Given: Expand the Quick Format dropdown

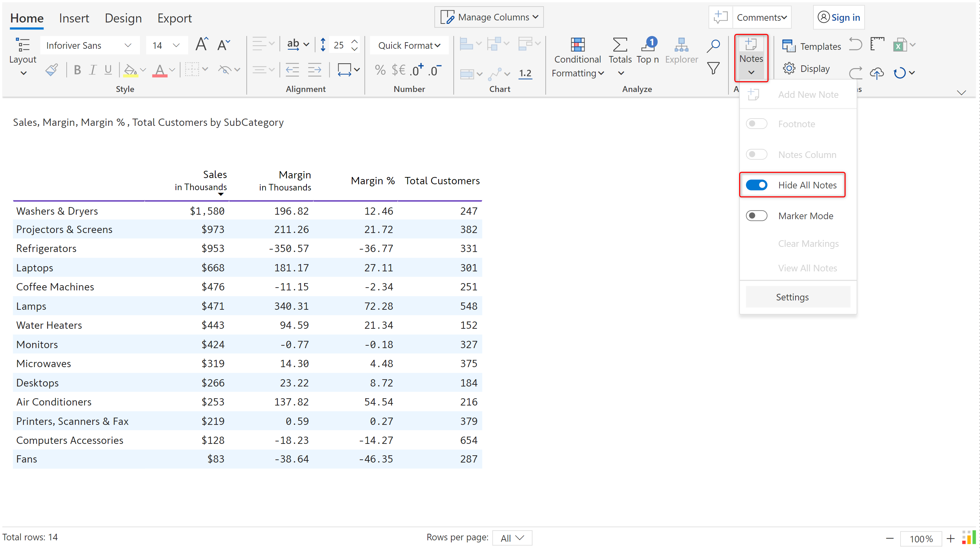Looking at the screenshot, I should click(x=409, y=45).
